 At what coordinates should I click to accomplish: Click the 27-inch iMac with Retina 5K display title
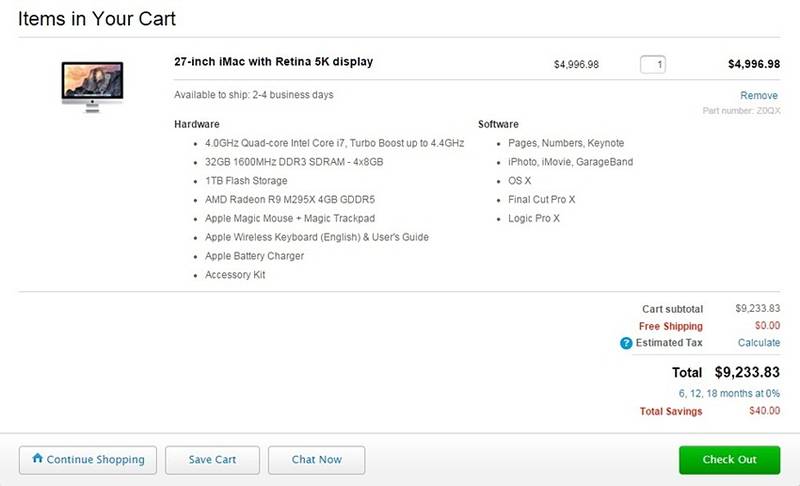273,62
